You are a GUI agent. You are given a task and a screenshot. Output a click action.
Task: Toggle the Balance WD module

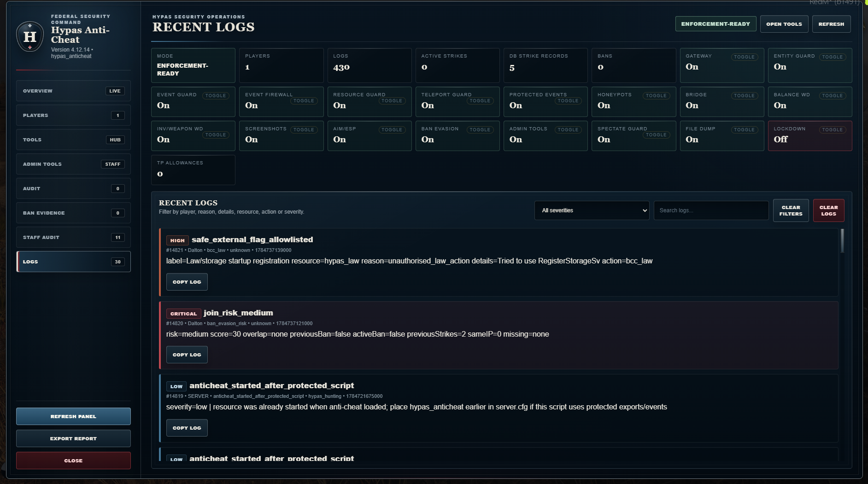pyautogui.click(x=832, y=96)
